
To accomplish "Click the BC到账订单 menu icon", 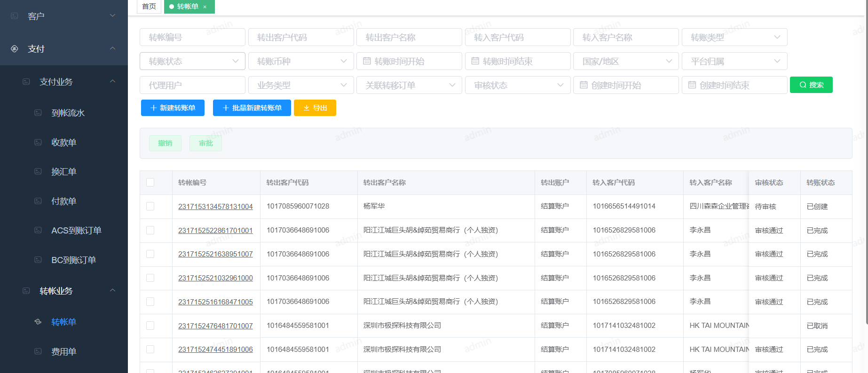I will pyautogui.click(x=38, y=260).
